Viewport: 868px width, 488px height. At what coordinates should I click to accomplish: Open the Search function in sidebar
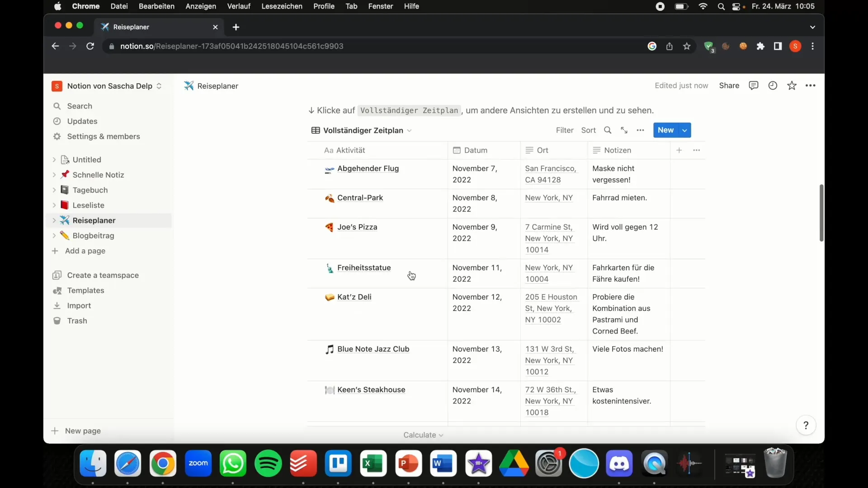[x=79, y=105]
